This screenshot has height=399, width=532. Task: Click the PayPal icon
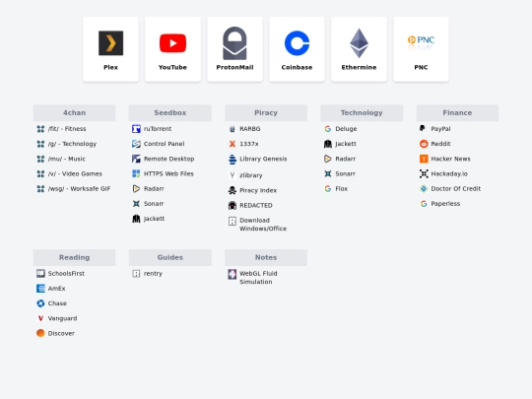pyautogui.click(x=424, y=129)
